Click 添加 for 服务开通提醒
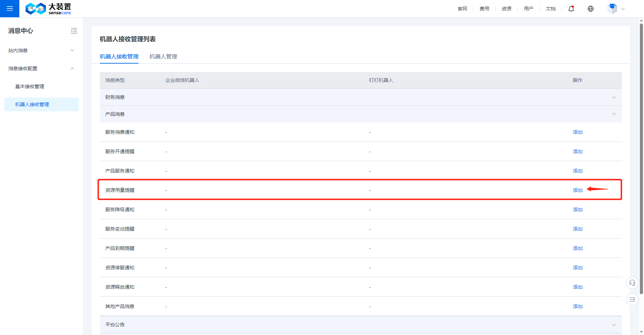644x335 pixels. coord(578,151)
